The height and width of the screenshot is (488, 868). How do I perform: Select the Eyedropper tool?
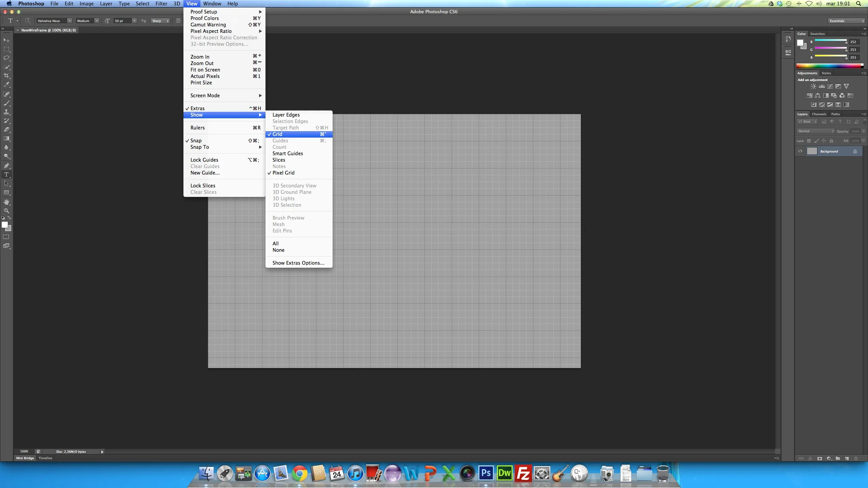pyautogui.click(x=6, y=85)
